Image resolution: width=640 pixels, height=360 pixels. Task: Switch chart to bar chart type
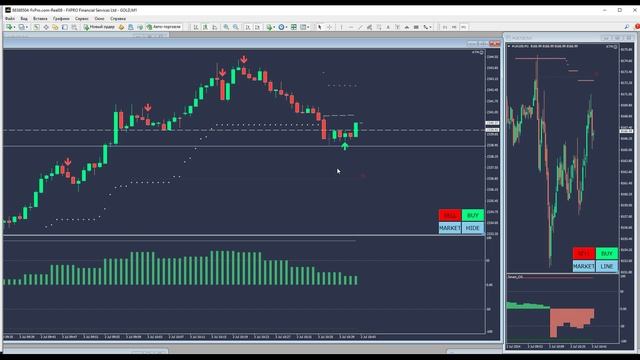click(196, 27)
